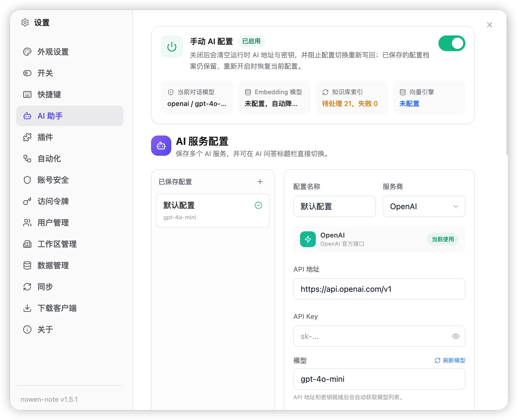Go to 快捷键 shortcuts section

coord(69,94)
